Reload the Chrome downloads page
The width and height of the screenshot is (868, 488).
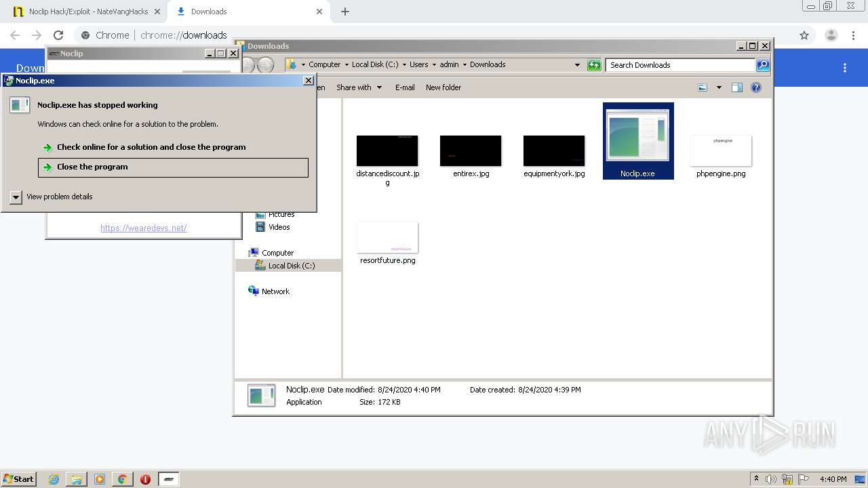click(58, 35)
